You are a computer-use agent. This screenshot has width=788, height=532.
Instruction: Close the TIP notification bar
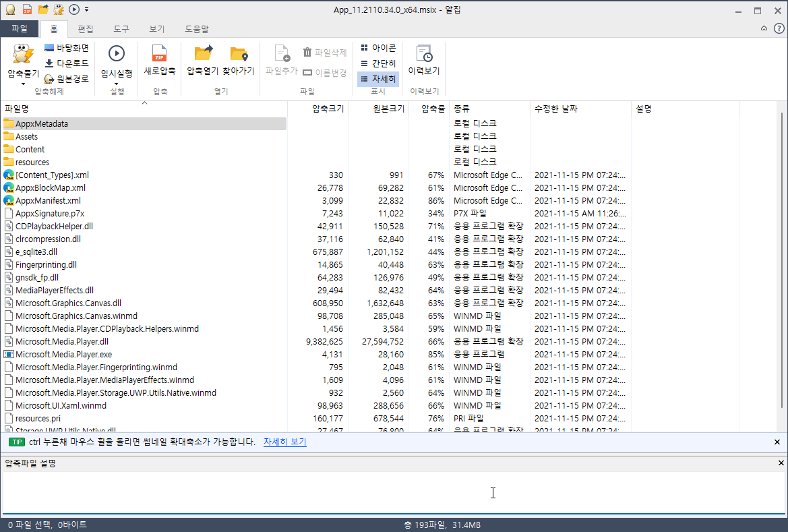[x=777, y=442]
